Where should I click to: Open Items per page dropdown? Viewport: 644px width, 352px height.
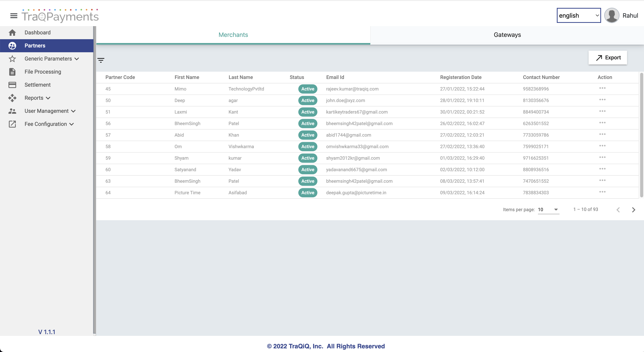click(548, 210)
